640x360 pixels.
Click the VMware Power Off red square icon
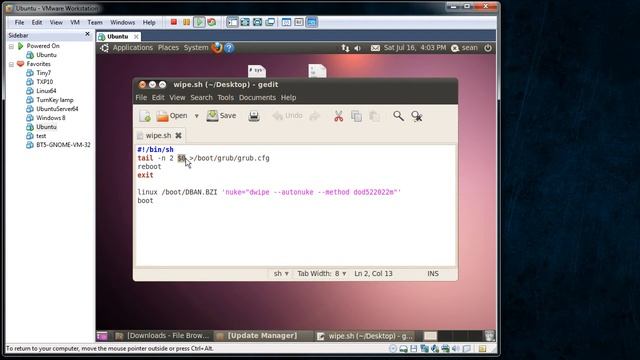pyautogui.click(x=173, y=22)
